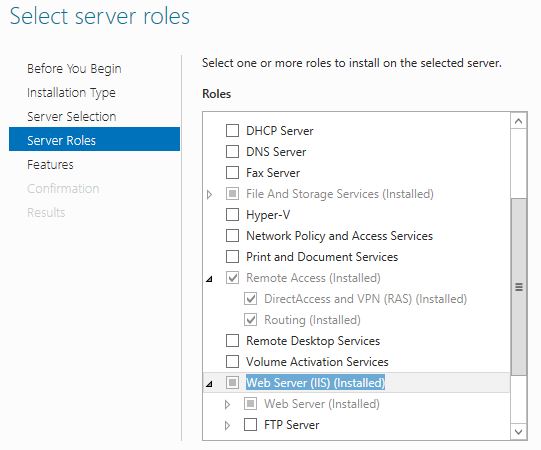Click the roles list scroll-down arrow
This screenshot has width=541, height=450.
point(518,431)
